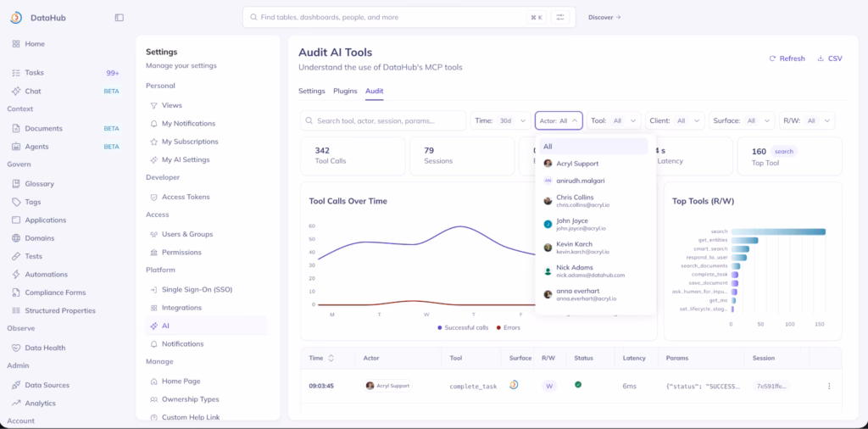Expand the Client filter dropdown
The width and height of the screenshot is (868, 429).
click(x=675, y=120)
